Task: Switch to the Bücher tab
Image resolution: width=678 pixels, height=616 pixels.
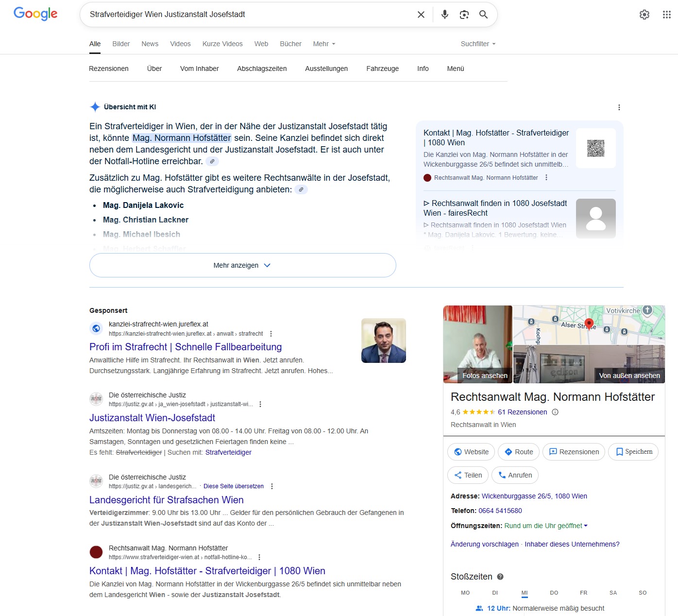Action: (290, 44)
